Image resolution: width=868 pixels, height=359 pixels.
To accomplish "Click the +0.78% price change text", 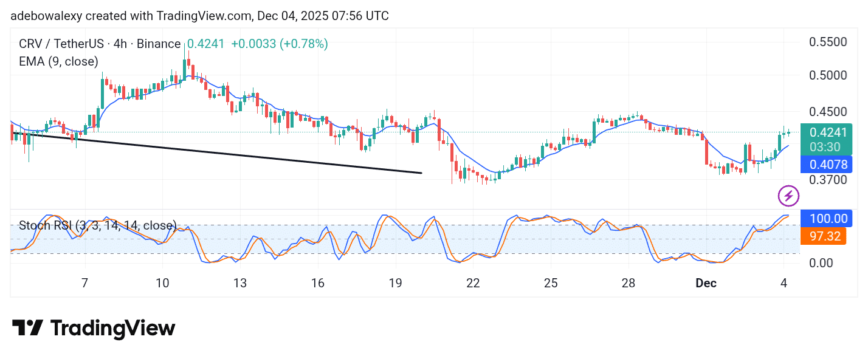I will point(303,44).
